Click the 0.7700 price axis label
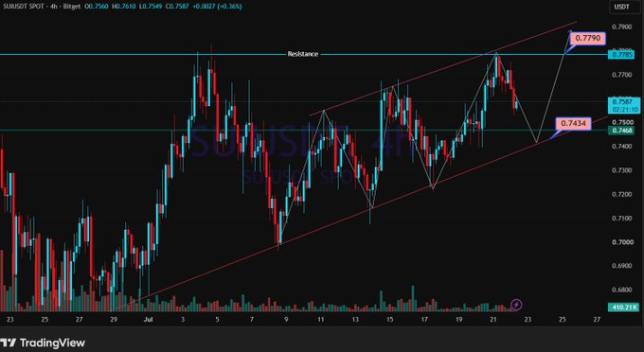The width and height of the screenshot is (644, 352). 622,75
